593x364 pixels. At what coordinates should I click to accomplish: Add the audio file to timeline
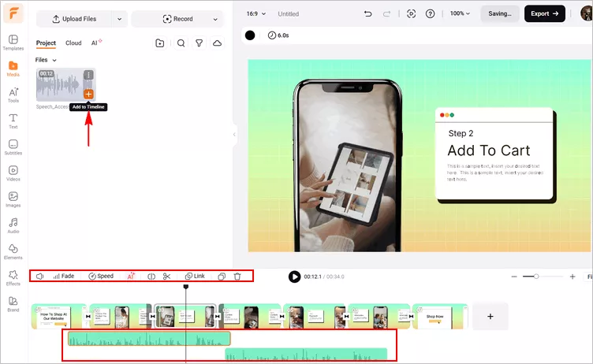[x=88, y=94]
